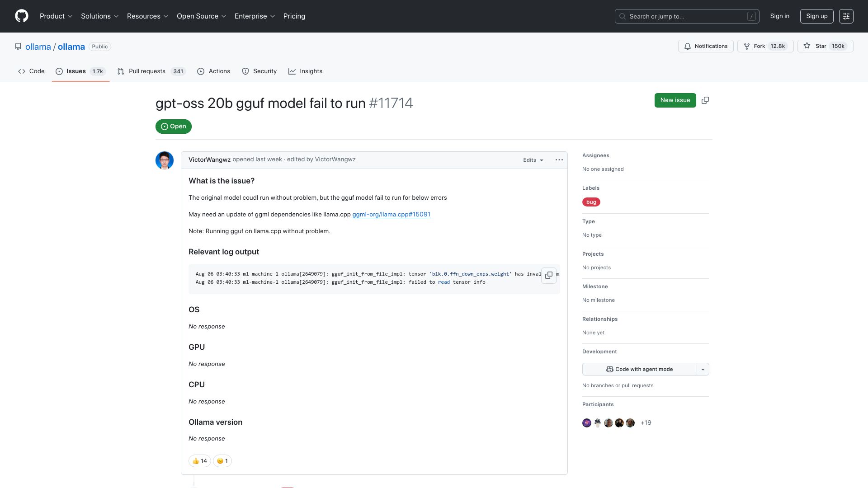Click the red bug label
The width and height of the screenshot is (868, 488).
591,202
